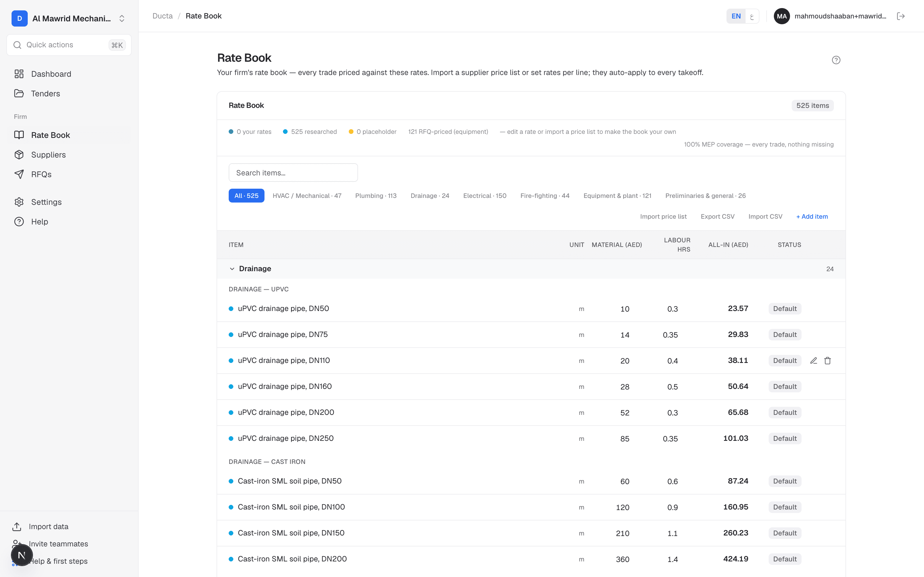Delete uPVC DN110 row with trash icon
The width and height of the screenshot is (924, 577).
(x=827, y=361)
